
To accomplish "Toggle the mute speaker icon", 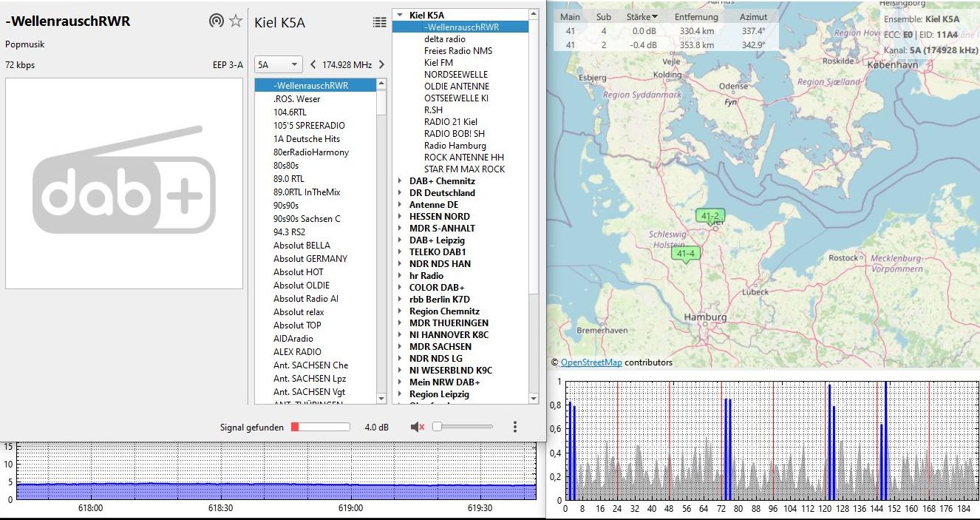I will tap(418, 427).
